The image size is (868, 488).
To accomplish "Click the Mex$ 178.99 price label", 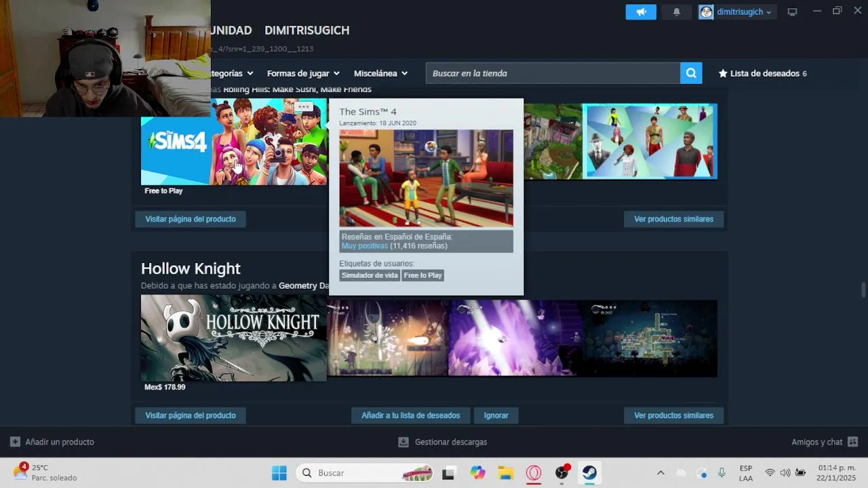I will click(165, 387).
